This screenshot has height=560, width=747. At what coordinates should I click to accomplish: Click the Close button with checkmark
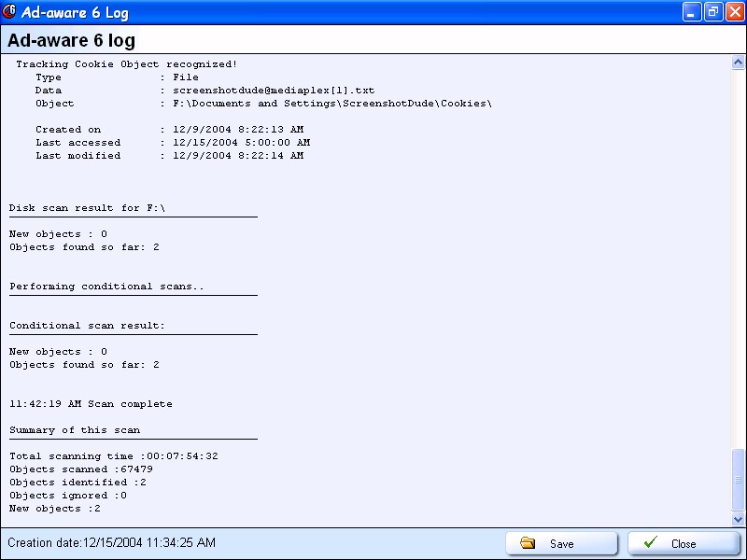pos(684,543)
